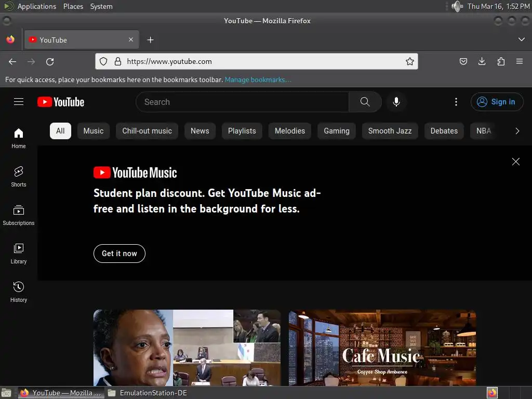The image size is (532, 399).
Task: Select the Chill-out music chip
Action: [x=147, y=131]
